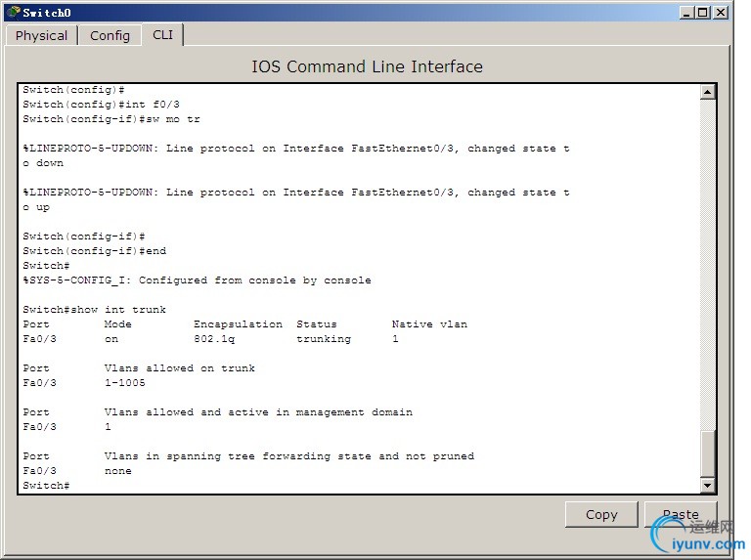Open the Config tab
The image size is (751, 560).
(110, 36)
